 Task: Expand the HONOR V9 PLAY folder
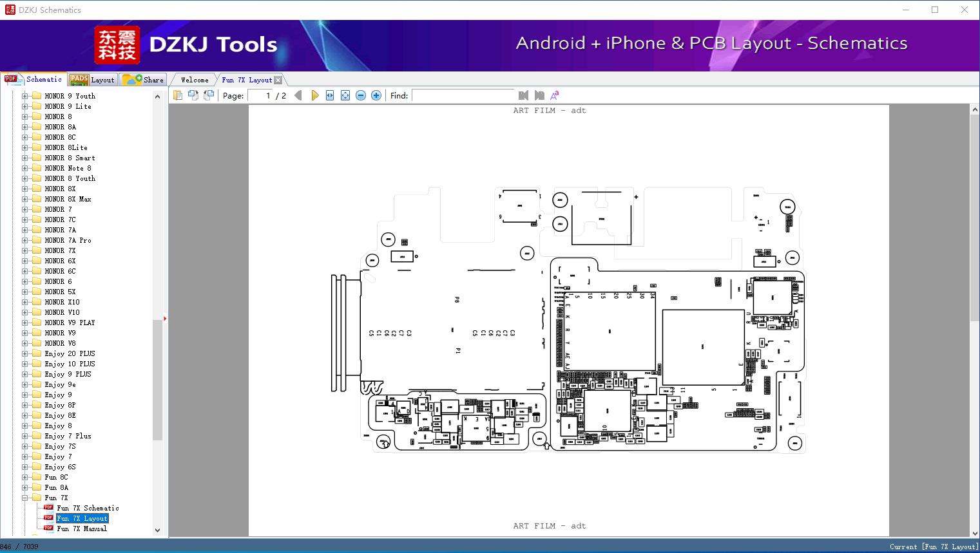click(x=24, y=323)
